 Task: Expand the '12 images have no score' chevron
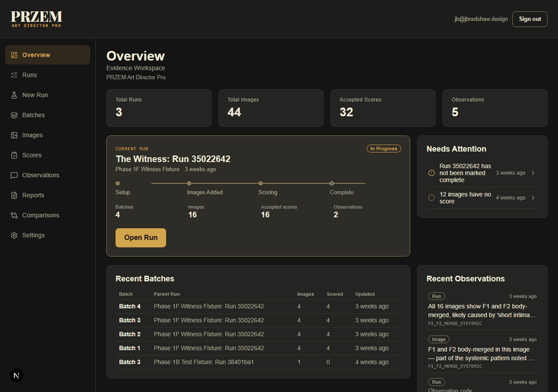(x=533, y=198)
